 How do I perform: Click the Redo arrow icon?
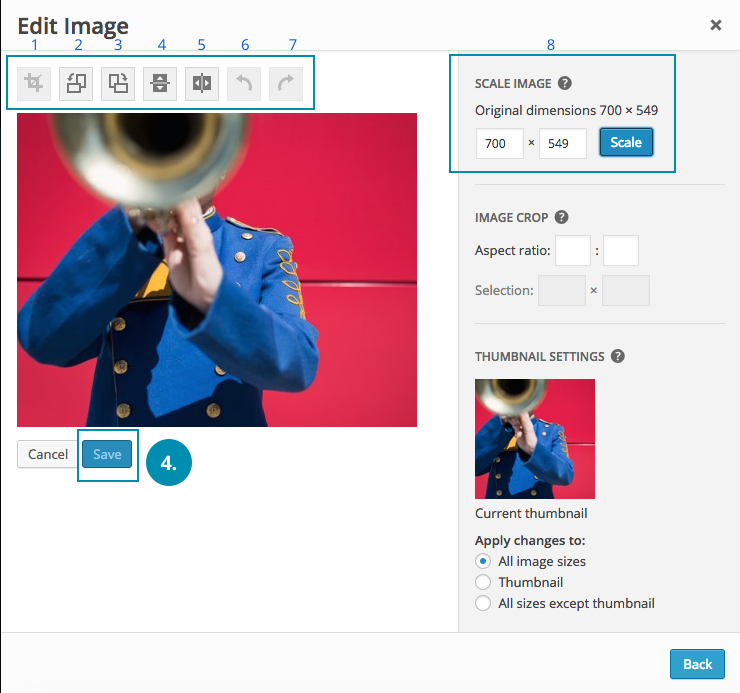(x=286, y=84)
